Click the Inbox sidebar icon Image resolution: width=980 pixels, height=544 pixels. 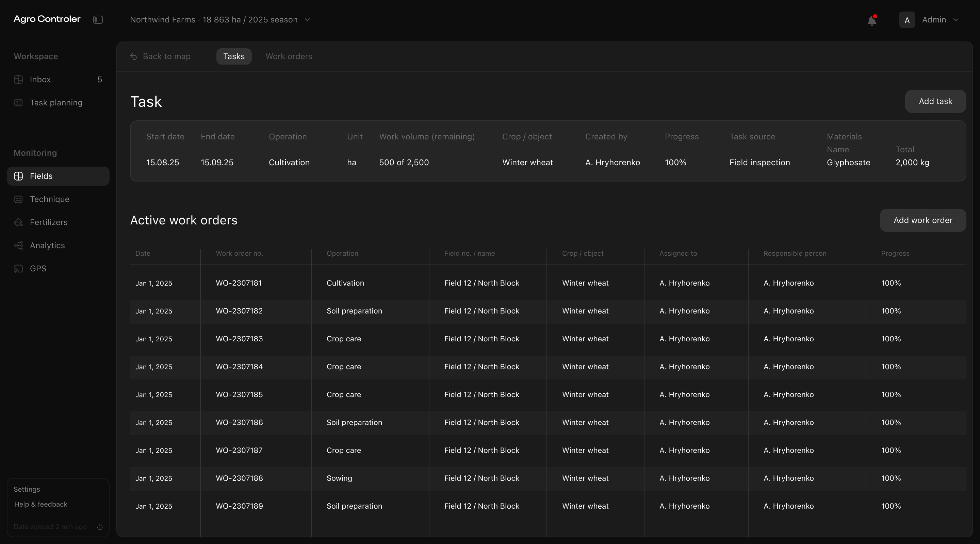[18, 80]
